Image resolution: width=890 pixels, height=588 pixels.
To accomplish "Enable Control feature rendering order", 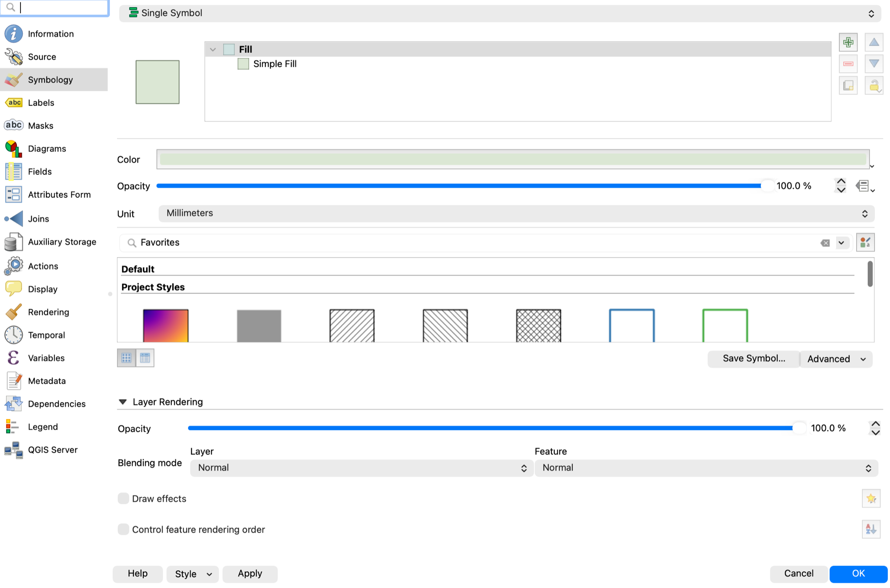I will click(x=123, y=529).
